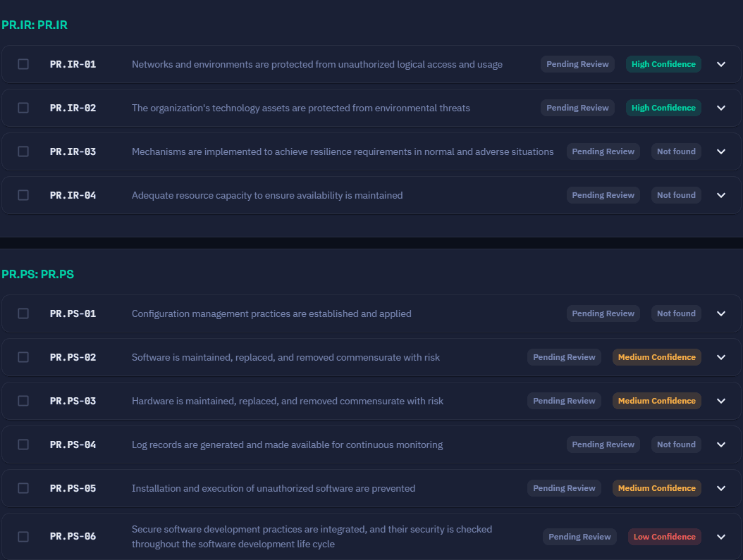Open details chevron for PR.IR-03
This screenshot has width=743, height=560.
tap(720, 151)
